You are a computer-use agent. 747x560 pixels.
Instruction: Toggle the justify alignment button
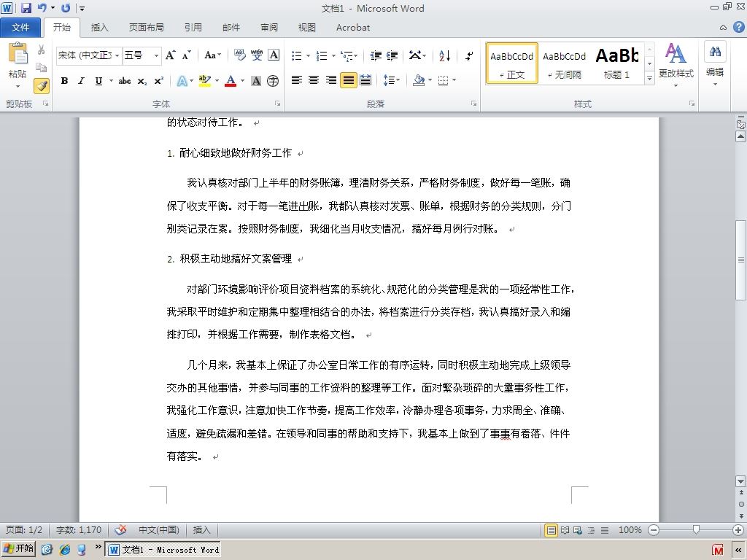tap(348, 80)
